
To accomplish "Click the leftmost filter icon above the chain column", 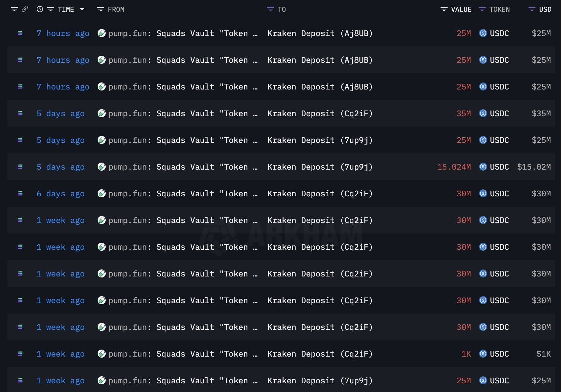I will pyautogui.click(x=14, y=9).
